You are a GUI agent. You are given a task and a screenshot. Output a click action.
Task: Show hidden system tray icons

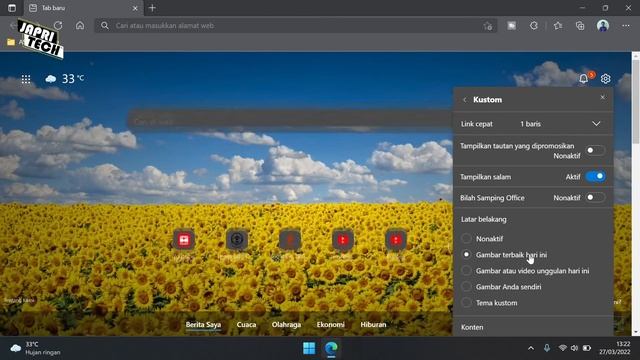point(531,348)
